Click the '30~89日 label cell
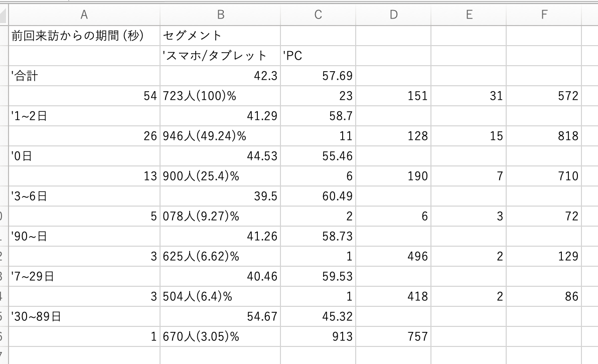Image resolution: width=598 pixels, height=364 pixels. click(x=84, y=316)
